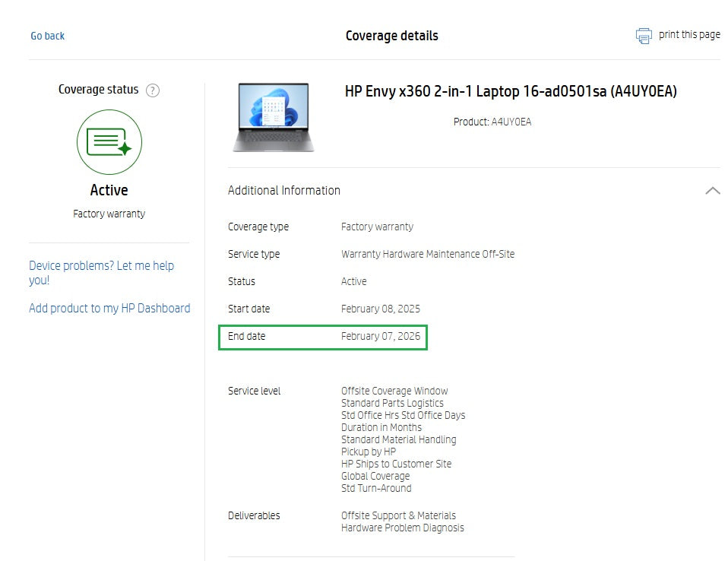Click Hardware Problem Diagnosis deliverable
The width and height of the screenshot is (728, 561).
pos(403,528)
